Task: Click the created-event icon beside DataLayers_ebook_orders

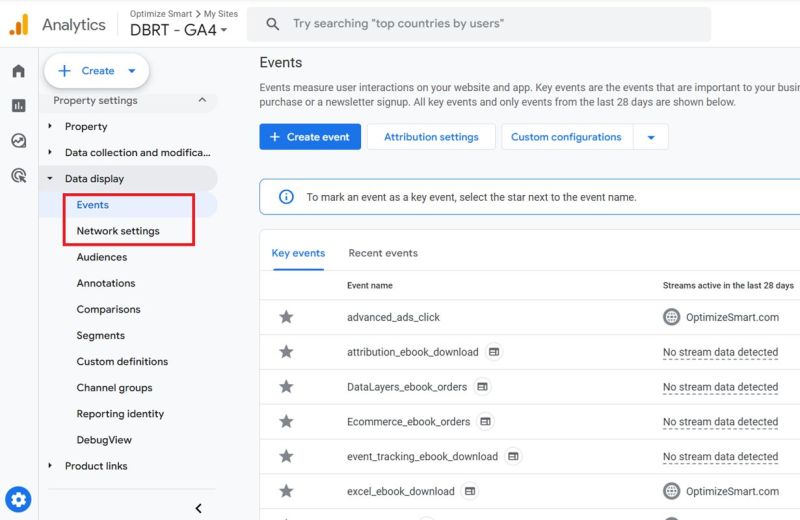Action: tap(482, 387)
